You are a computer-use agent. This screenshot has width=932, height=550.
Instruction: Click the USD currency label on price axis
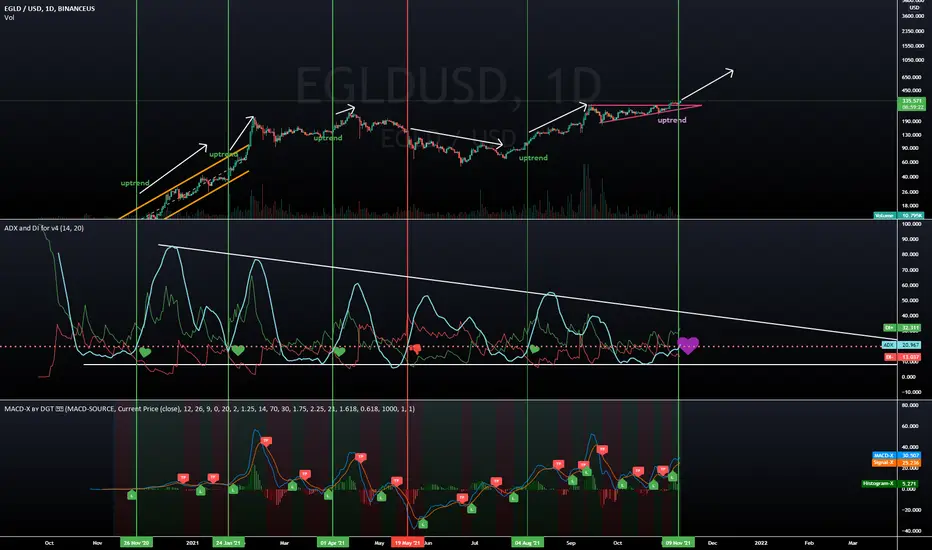914,8
